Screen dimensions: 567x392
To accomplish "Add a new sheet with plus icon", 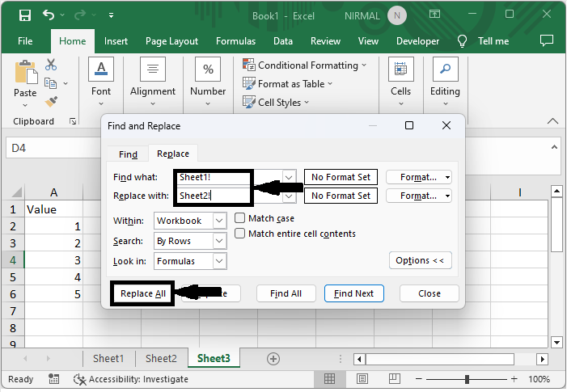I will click(x=273, y=359).
